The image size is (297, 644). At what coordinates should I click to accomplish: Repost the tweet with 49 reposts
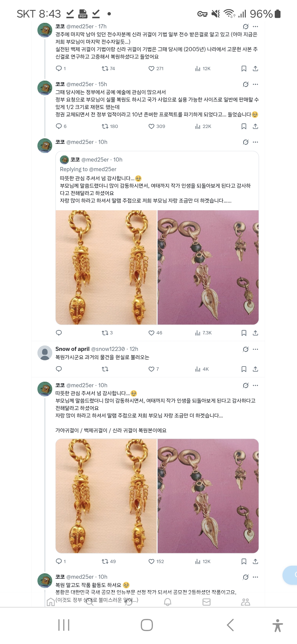[x=108, y=561]
